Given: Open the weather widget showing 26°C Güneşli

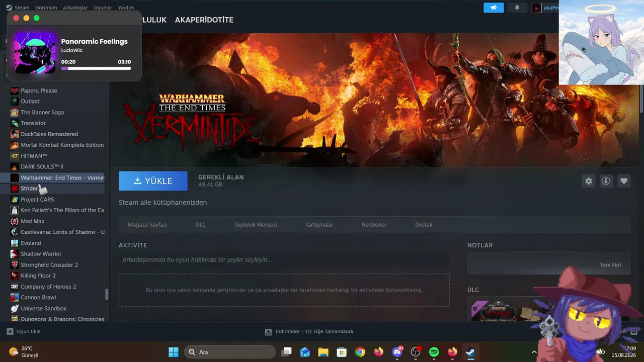Looking at the screenshot, I should (x=24, y=352).
